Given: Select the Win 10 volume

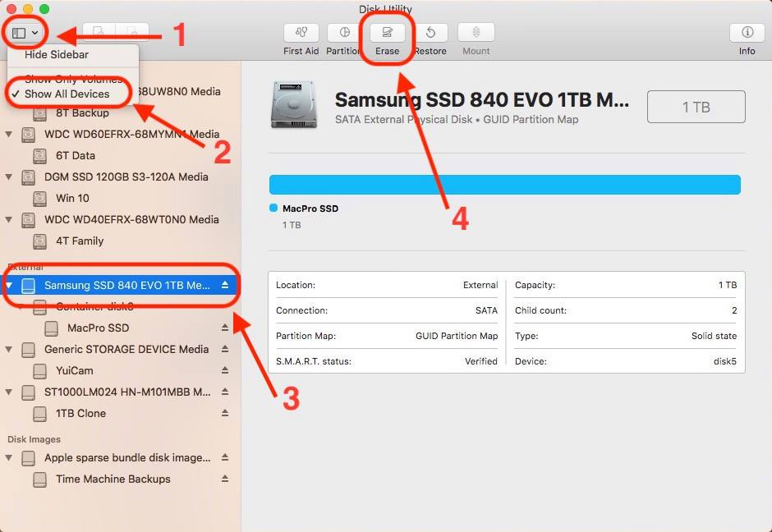Looking at the screenshot, I should coord(72,199).
